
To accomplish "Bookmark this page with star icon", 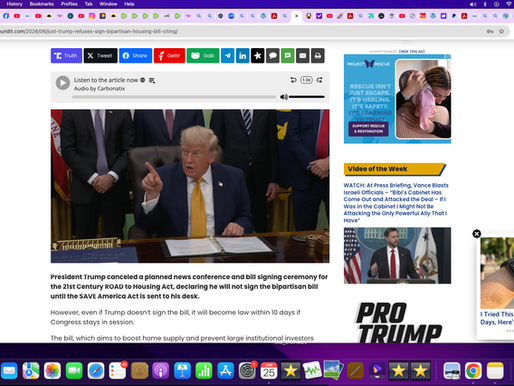I will click(501, 31).
